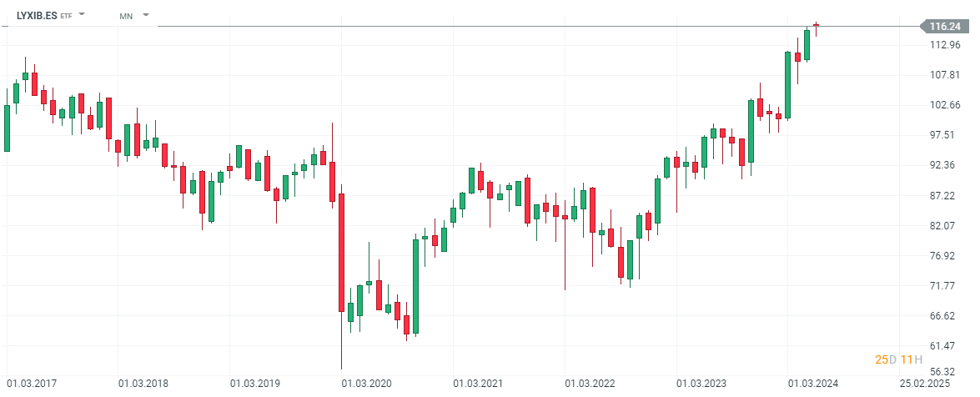Screen dimensions: 980x397
Task: Click the MN timeframe label
Action: (126, 16)
